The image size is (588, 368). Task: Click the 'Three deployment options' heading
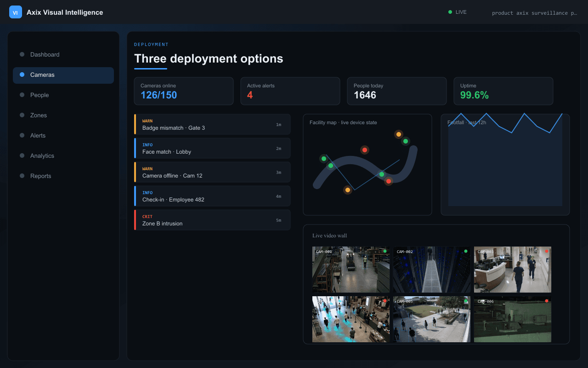(209, 58)
